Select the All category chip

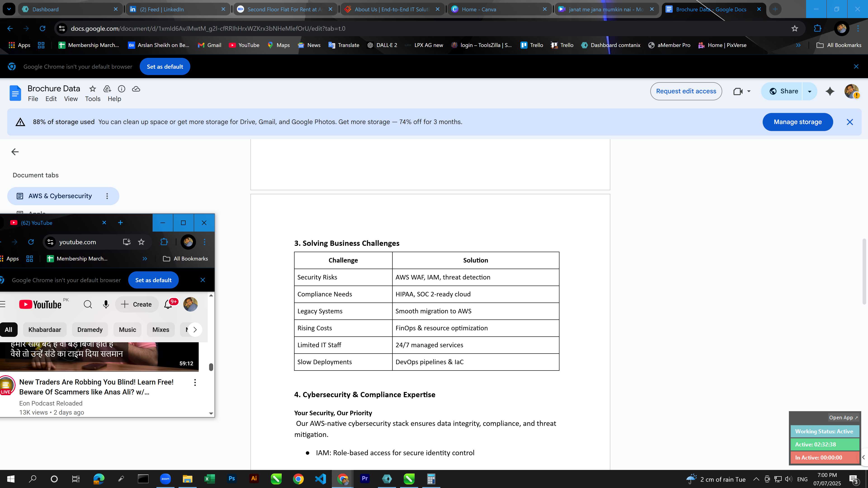(8, 330)
